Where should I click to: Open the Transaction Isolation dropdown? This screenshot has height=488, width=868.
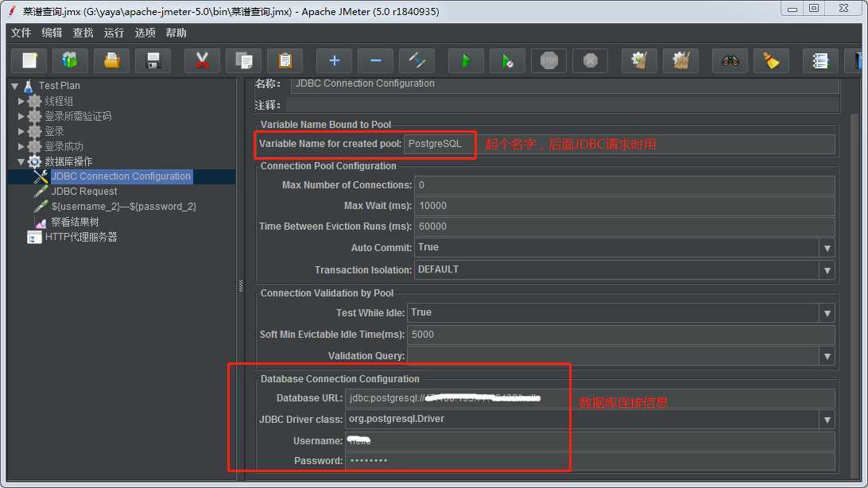tap(827, 270)
